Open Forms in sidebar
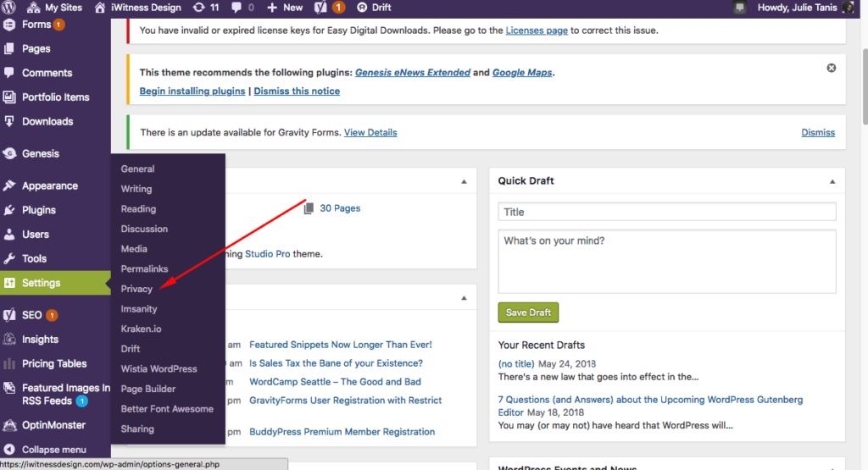Image resolution: width=868 pixels, height=470 pixels. click(x=36, y=25)
